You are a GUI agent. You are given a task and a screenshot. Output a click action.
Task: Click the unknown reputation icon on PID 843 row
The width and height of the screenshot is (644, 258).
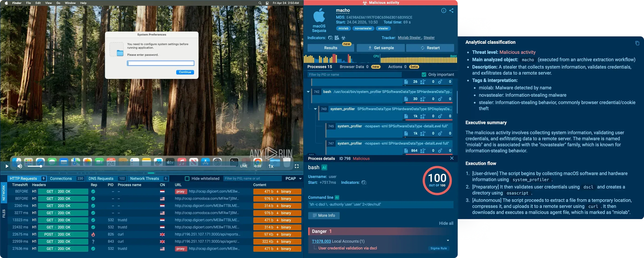pos(93,241)
